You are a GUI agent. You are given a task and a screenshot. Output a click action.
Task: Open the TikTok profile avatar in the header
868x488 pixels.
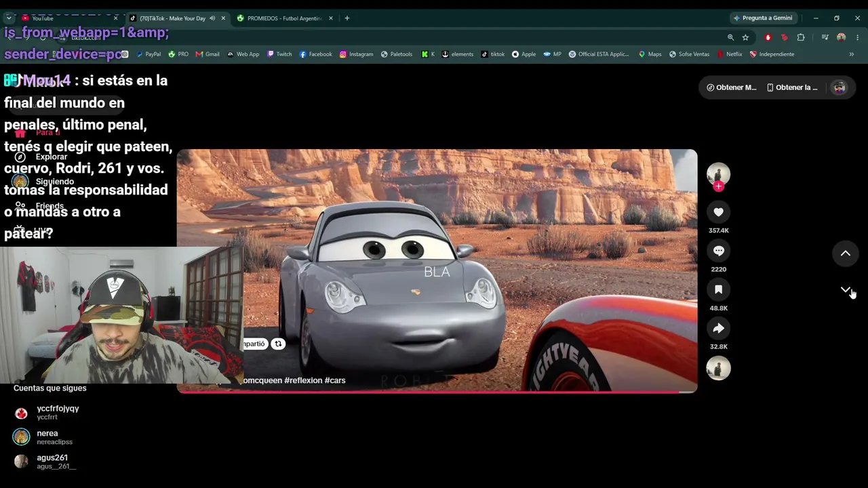[x=840, y=87]
